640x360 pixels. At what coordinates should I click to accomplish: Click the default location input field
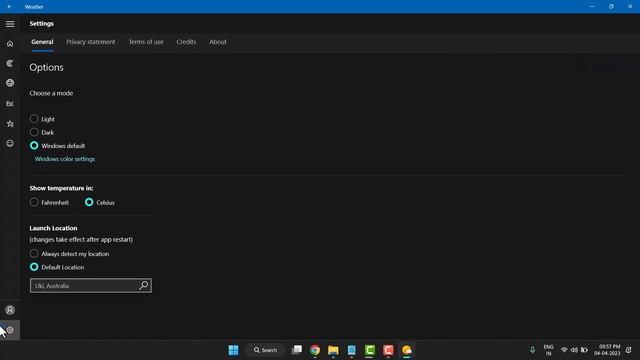[91, 285]
